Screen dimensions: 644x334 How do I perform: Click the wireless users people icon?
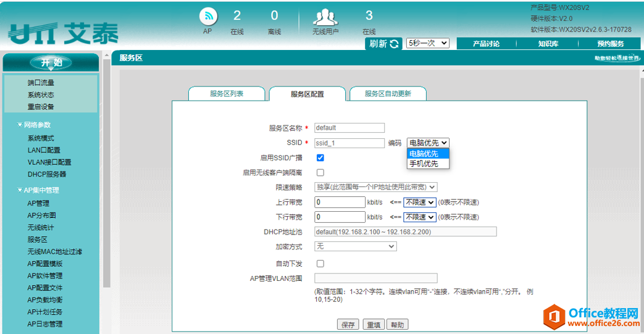click(x=325, y=17)
